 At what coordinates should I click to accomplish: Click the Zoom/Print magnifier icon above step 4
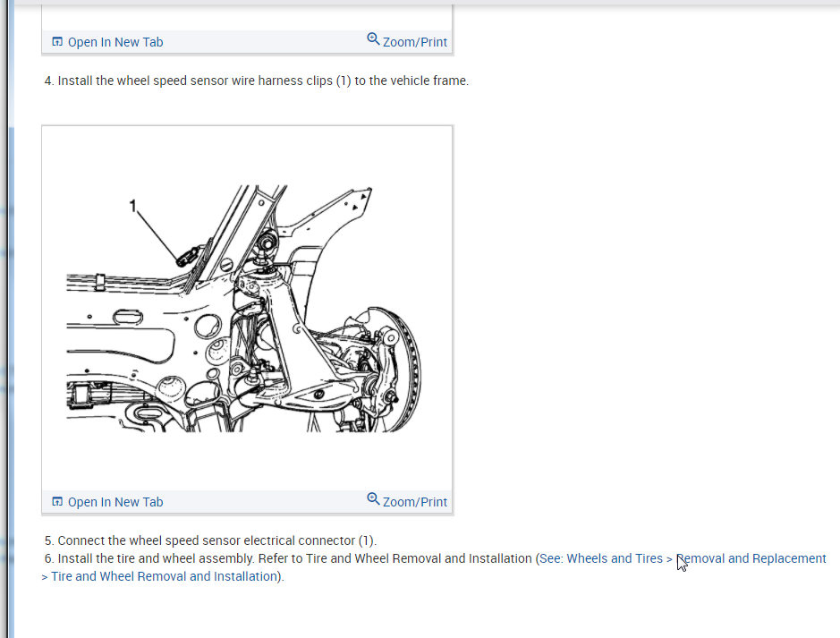pos(373,39)
